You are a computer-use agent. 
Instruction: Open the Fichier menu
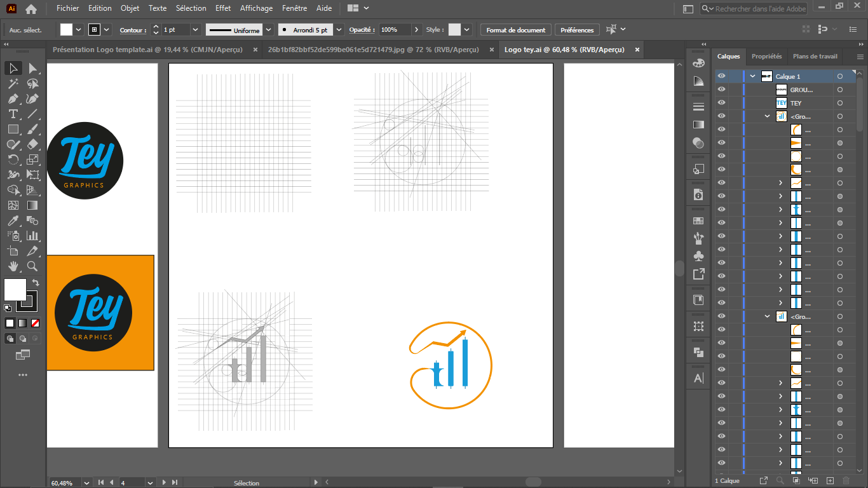[x=68, y=8]
